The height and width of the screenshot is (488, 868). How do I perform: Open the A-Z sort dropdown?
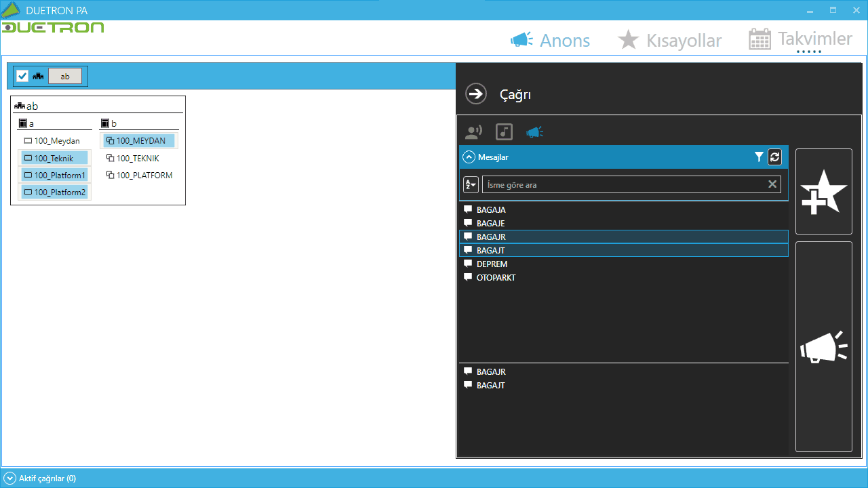(x=471, y=184)
